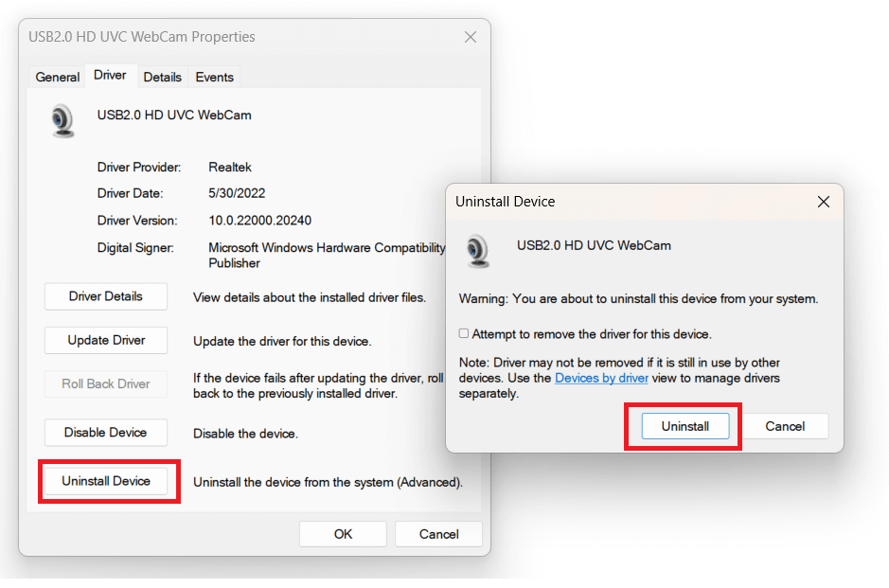This screenshot has width=889, height=588.
Task: Close the Uninstall Device dialog
Action: click(x=823, y=202)
